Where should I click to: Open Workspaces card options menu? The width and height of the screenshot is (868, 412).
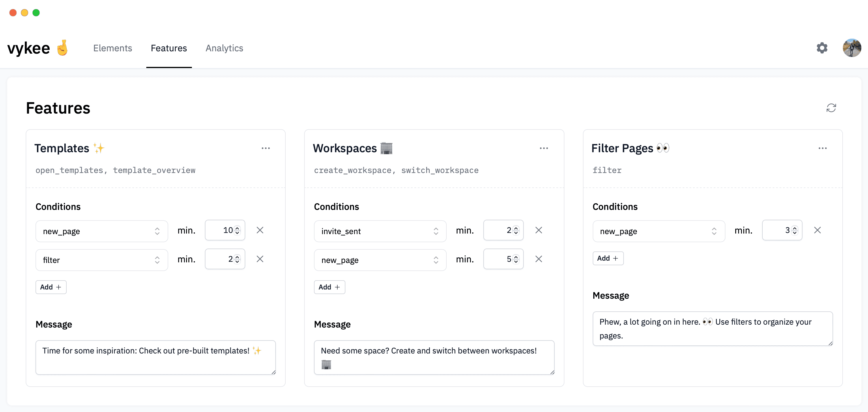[x=544, y=148]
